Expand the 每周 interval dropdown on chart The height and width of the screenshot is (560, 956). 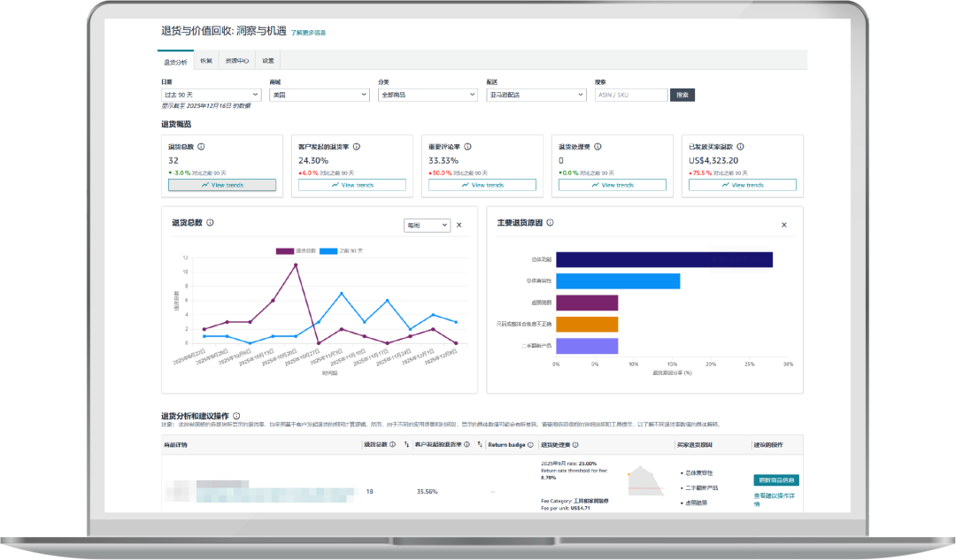[x=427, y=226]
